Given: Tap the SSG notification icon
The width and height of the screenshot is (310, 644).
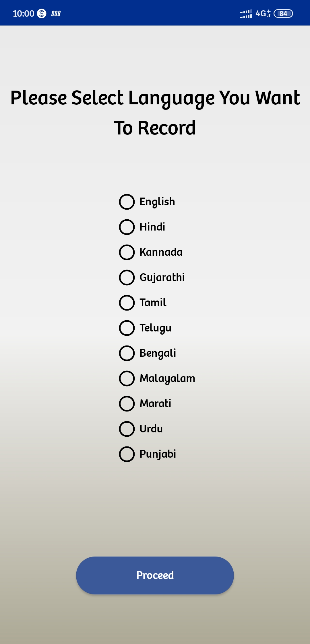Looking at the screenshot, I should [56, 13].
